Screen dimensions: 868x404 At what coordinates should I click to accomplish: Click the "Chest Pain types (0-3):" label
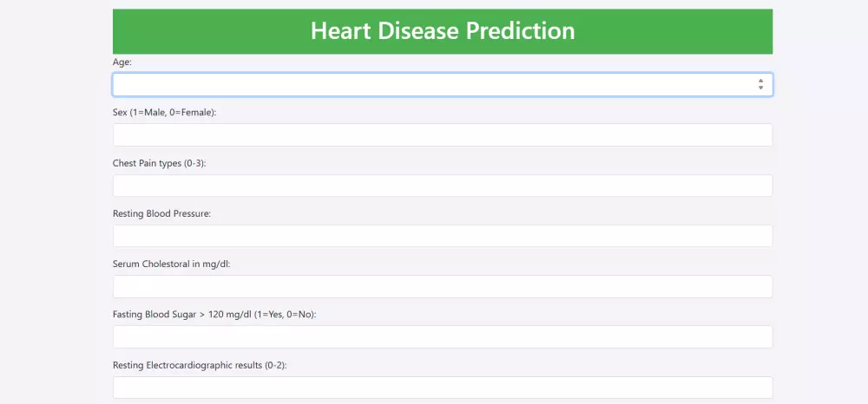(x=159, y=163)
